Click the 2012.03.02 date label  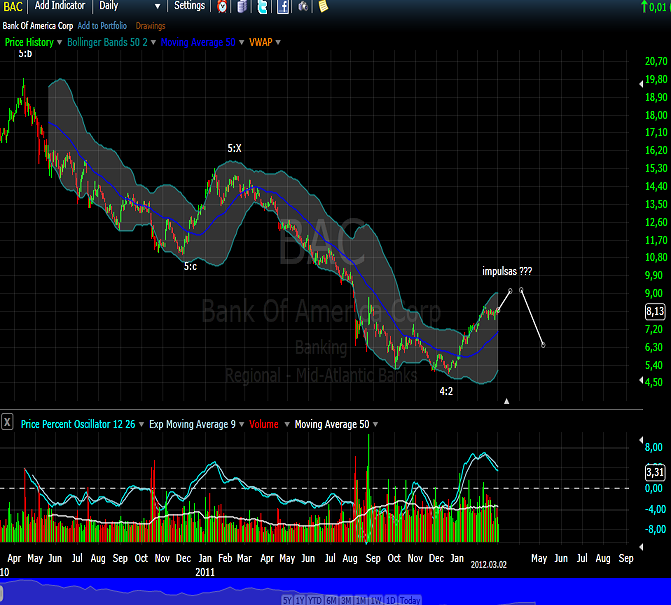coord(489,565)
